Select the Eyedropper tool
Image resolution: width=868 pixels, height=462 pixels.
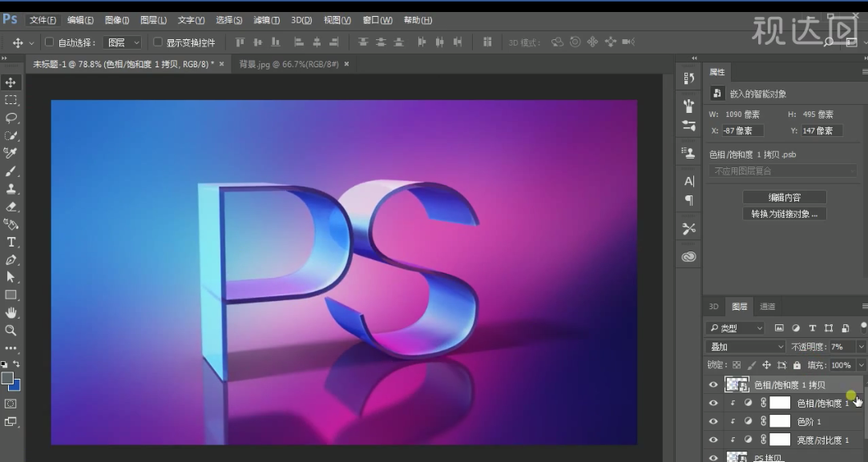(10, 153)
